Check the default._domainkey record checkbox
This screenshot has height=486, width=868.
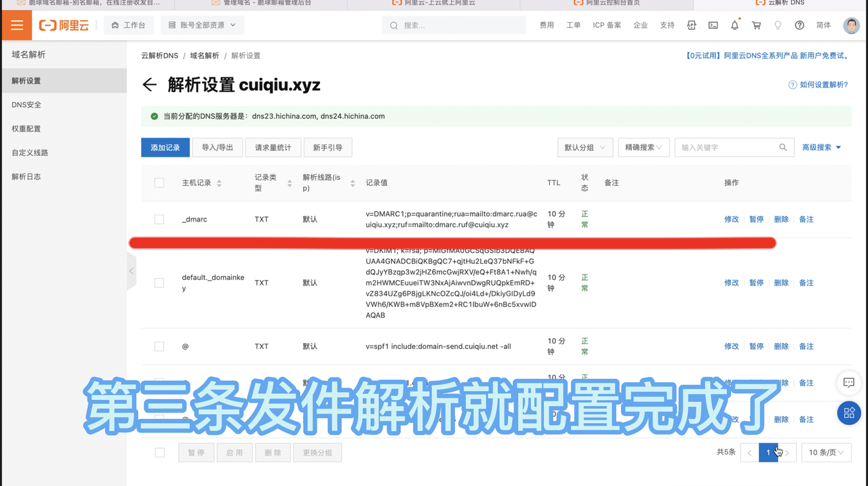(159, 283)
